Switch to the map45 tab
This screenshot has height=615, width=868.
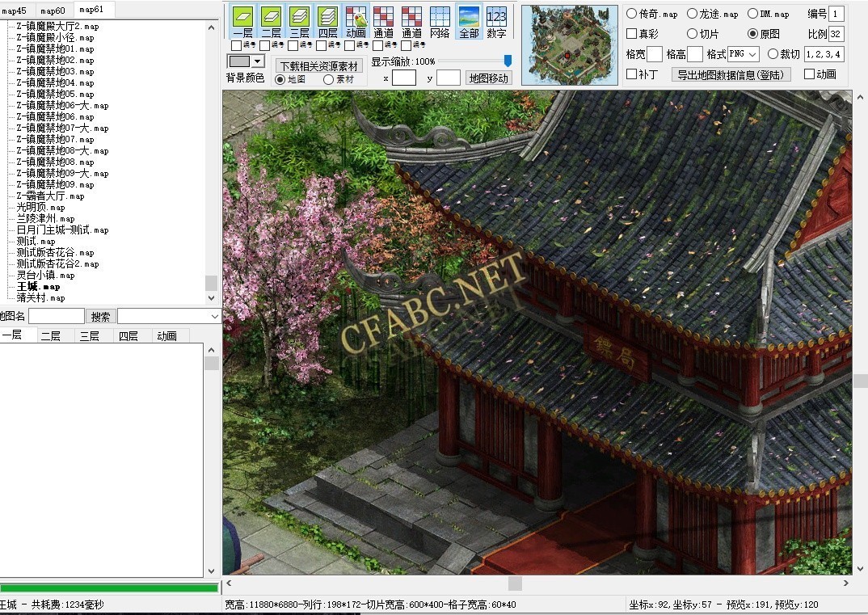pos(14,11)
